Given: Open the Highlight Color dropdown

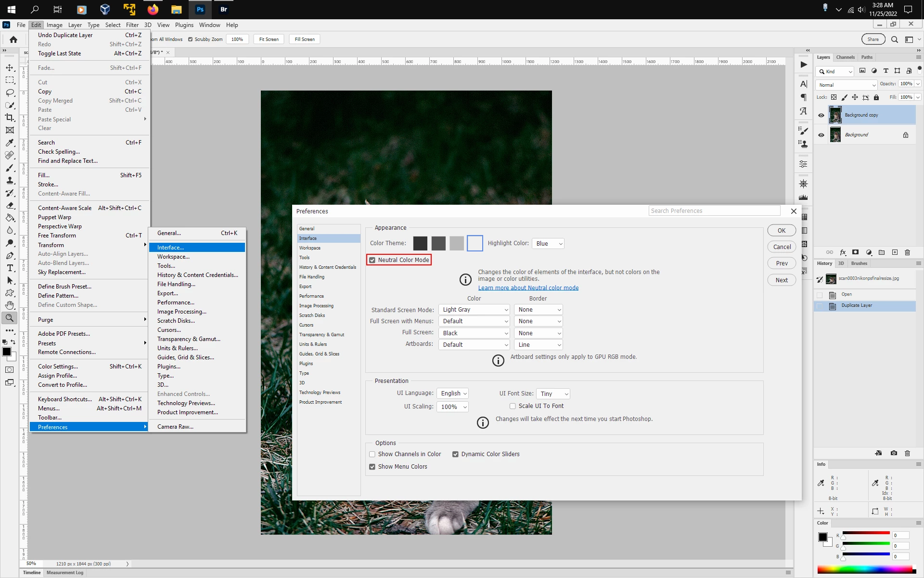Looking at the screenshot, I should pos(548,244).
